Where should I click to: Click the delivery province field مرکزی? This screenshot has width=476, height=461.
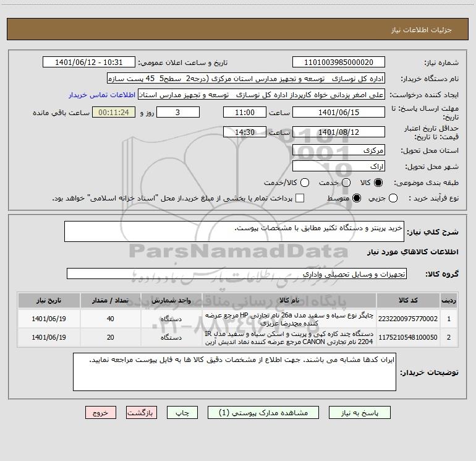(x=339, y=150)
